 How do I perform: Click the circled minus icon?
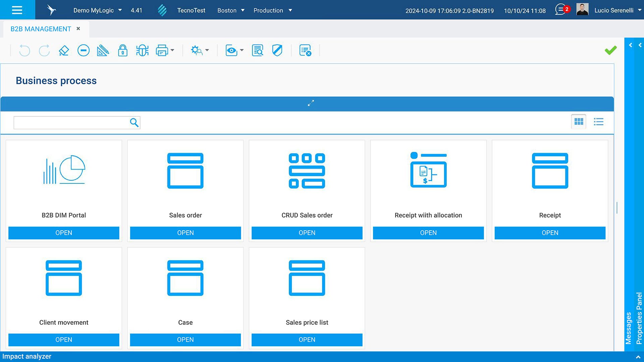click(84, 51)
